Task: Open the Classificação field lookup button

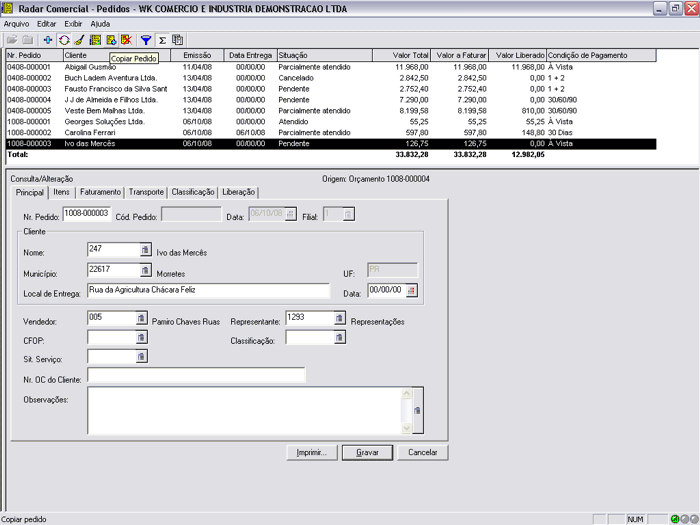Action: point(340,337)
